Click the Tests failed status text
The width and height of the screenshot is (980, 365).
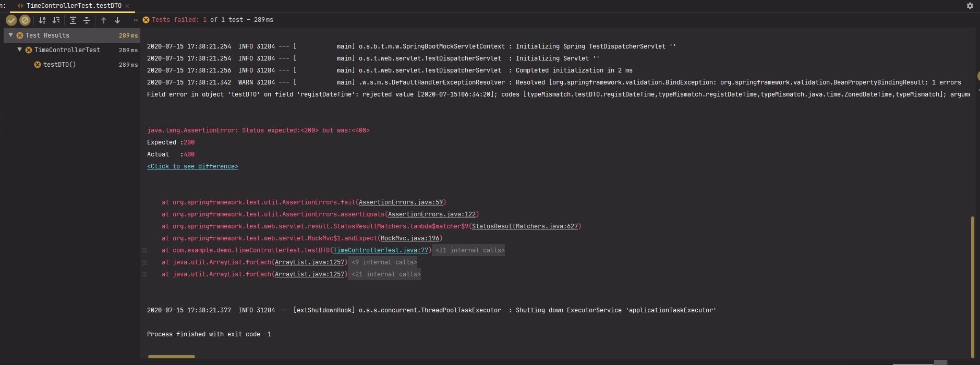click(213, 20)
